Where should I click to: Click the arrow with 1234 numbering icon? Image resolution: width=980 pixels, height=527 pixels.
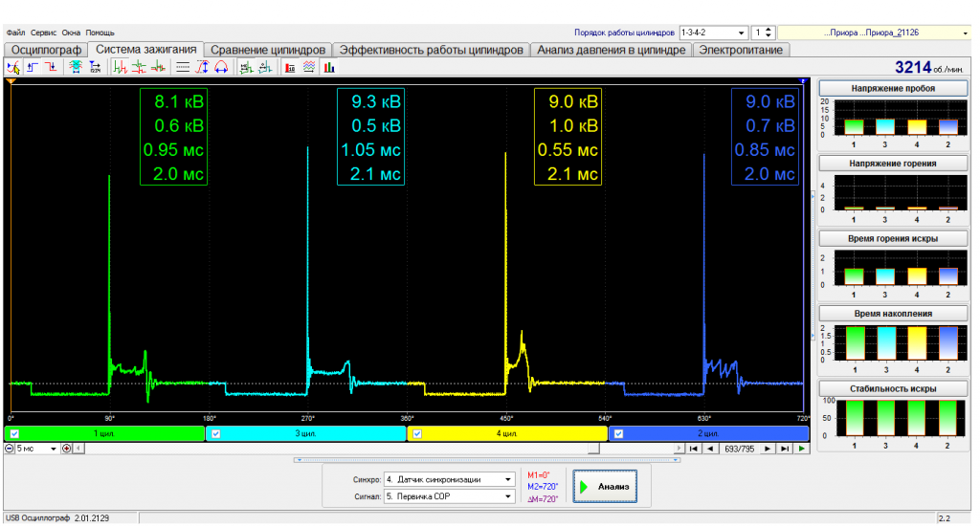click(95, 67)
